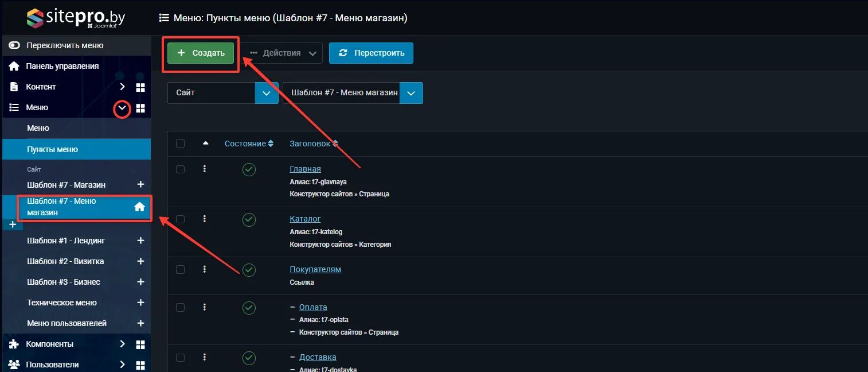
Task: Click the plus icon beside Техническое меню
Action: [x=140, y=303]
